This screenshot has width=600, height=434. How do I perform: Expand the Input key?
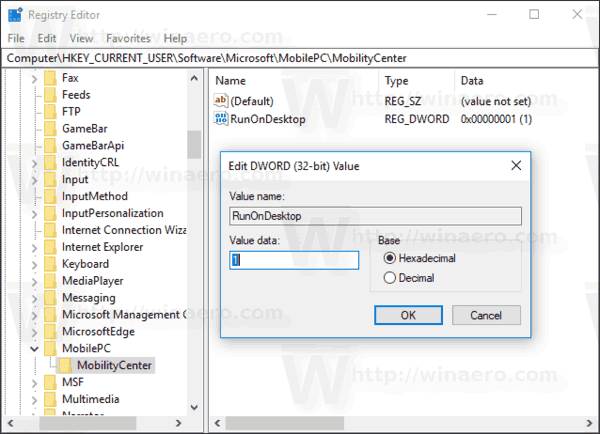click(x=34, y=180)
